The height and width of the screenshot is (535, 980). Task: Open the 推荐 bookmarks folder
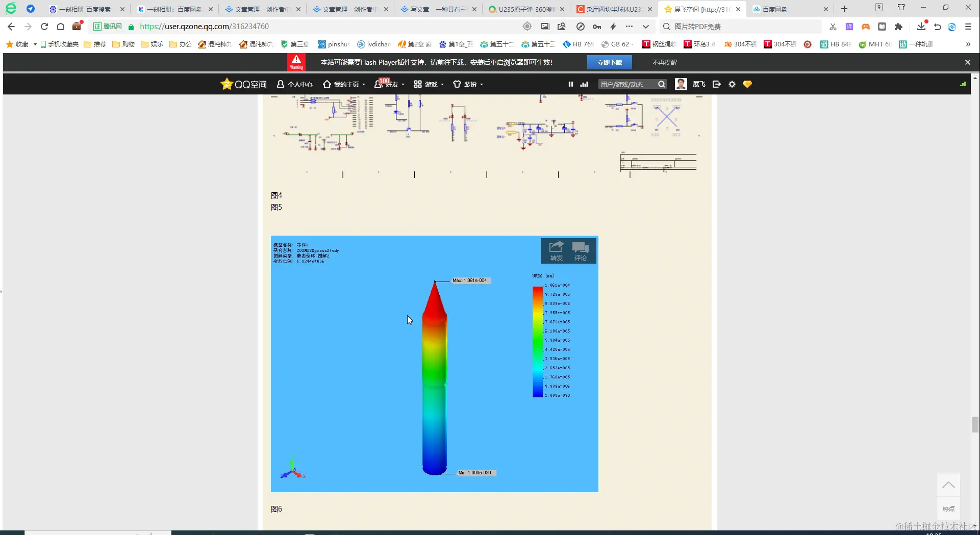pyautogui.click(x=95, y=44)
